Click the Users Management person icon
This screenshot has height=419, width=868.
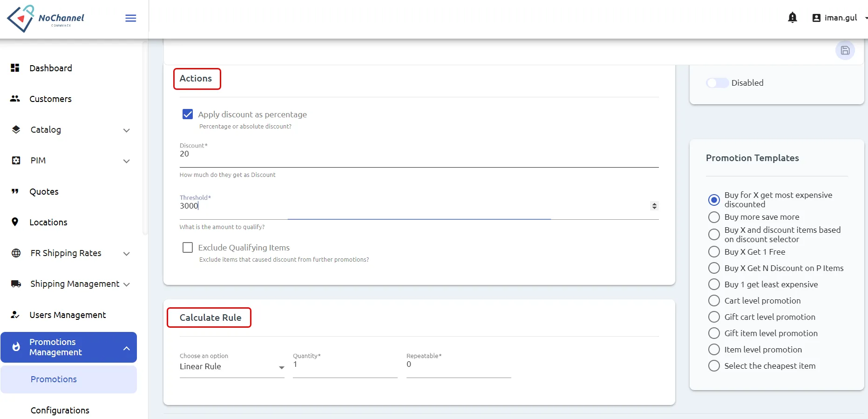[15, 315]
